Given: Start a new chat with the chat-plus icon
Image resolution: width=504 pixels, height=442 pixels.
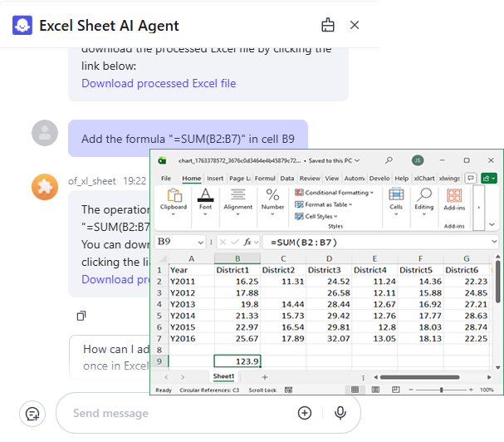Looking at the screenshot, I should [x=32, y=414].
